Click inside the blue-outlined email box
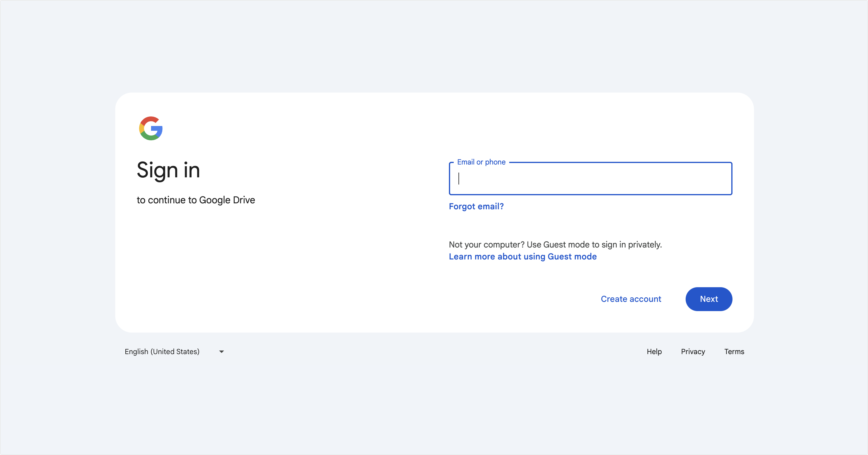 [x=590, y=179]
